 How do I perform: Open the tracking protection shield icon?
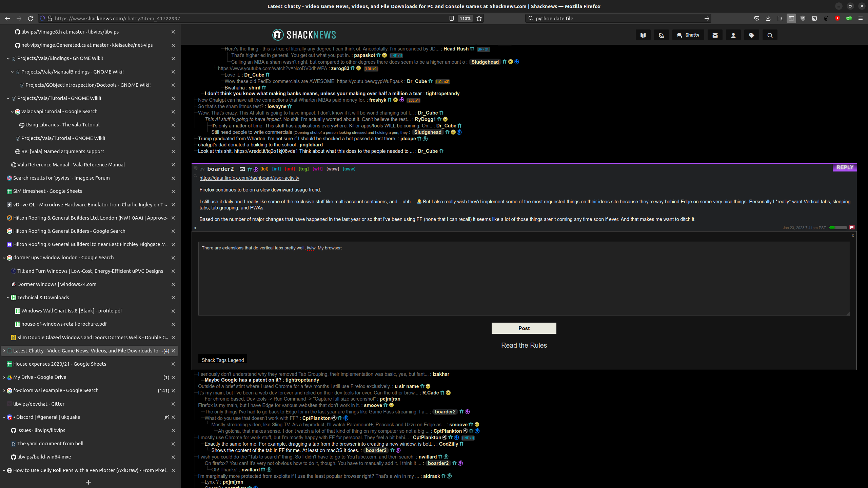(42, 18)
